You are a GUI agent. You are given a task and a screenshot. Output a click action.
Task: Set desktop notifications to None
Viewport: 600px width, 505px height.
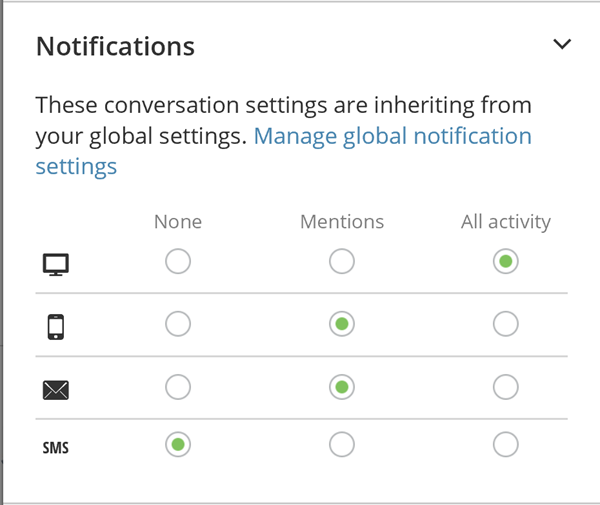coord(178,263)
